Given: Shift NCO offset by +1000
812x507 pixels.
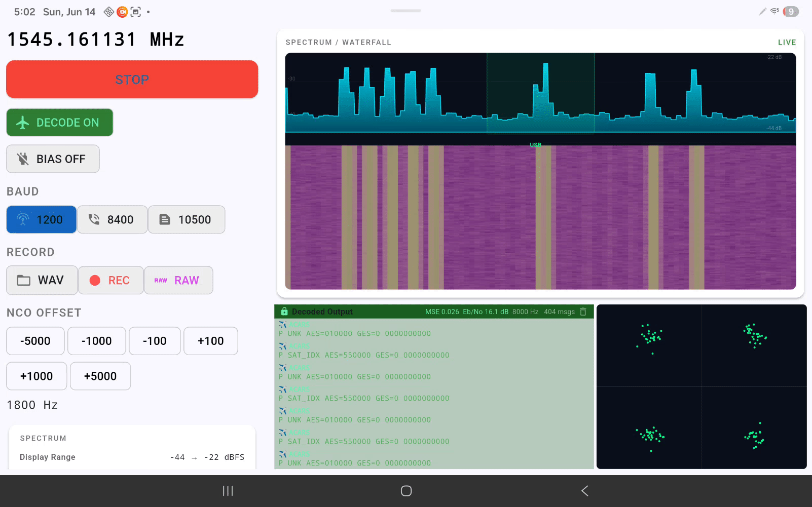Looking at the screenshot, I should [x=36, y=376].
